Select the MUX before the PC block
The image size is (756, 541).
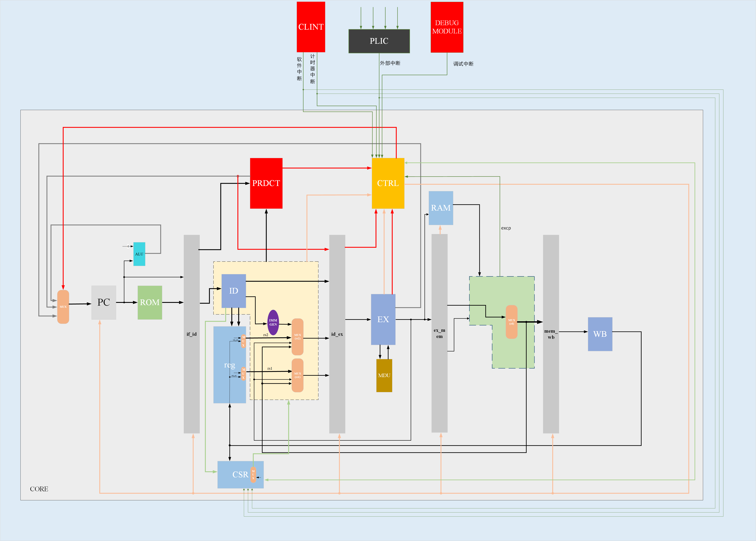pos(63,306)
